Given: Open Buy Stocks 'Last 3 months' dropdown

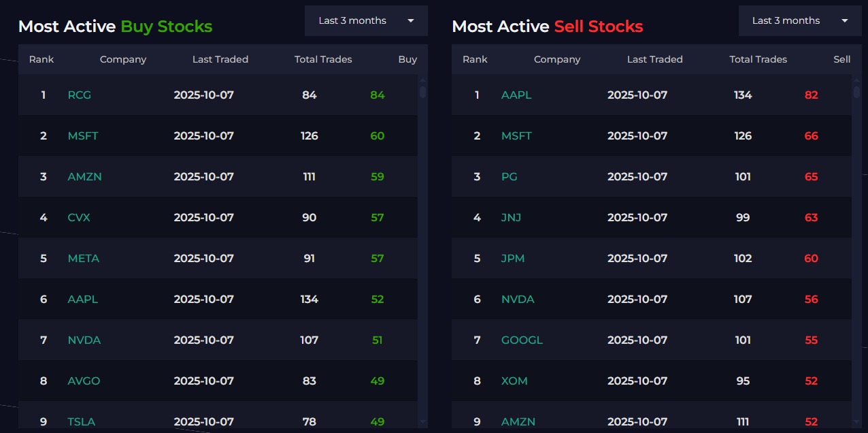Looking at the screenshot, I should click(366, 20).
